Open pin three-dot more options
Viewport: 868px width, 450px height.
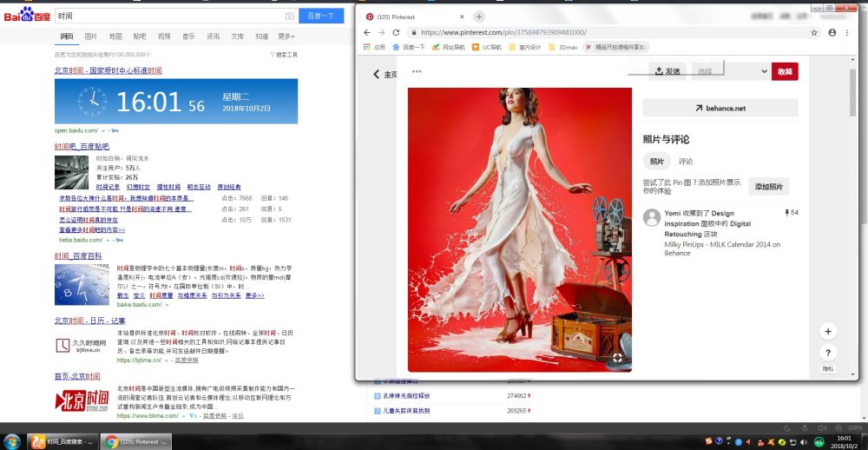coord(417,71)
